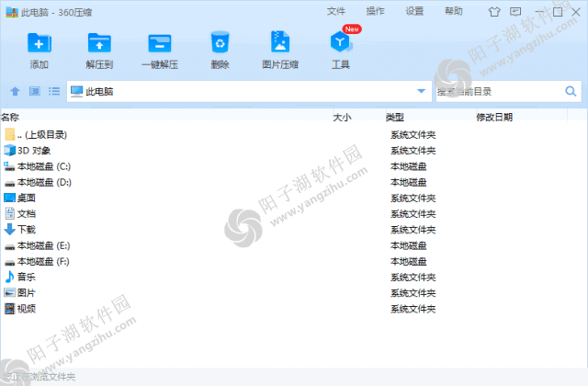The image size is (588, 386).
Task: Open the 设置 menu
Action: [414, 11]
